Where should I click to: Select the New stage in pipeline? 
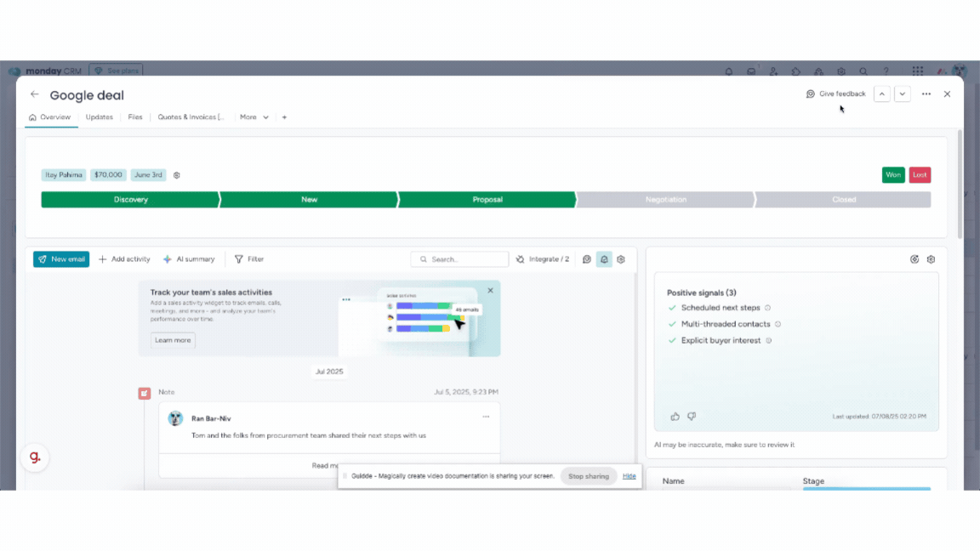[310, 200]
